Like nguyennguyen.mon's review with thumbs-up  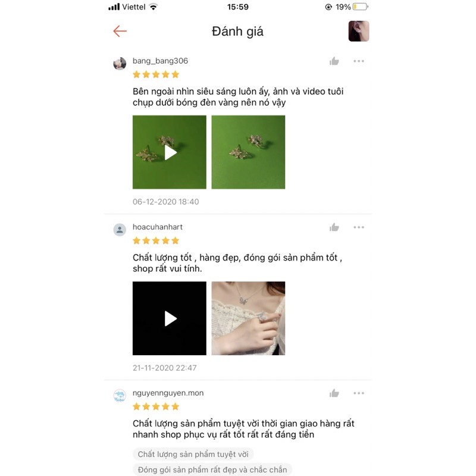point(334,393)
